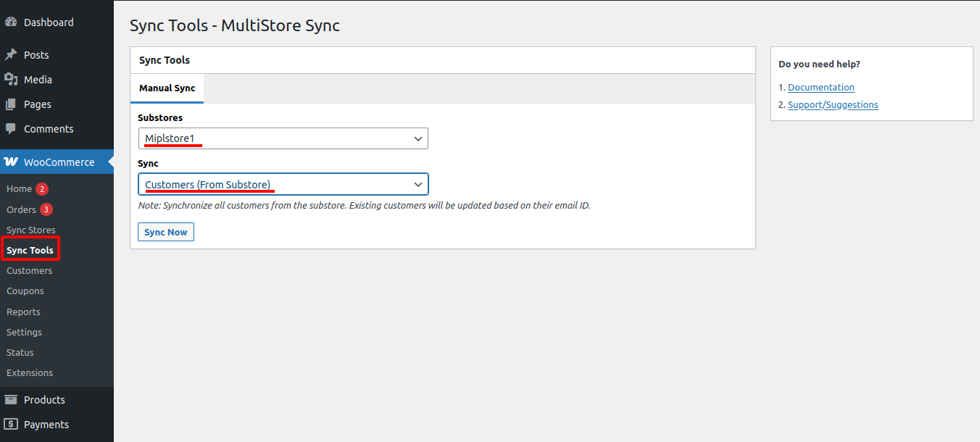Click the Pages icon in sidebar

coord(11,104)
